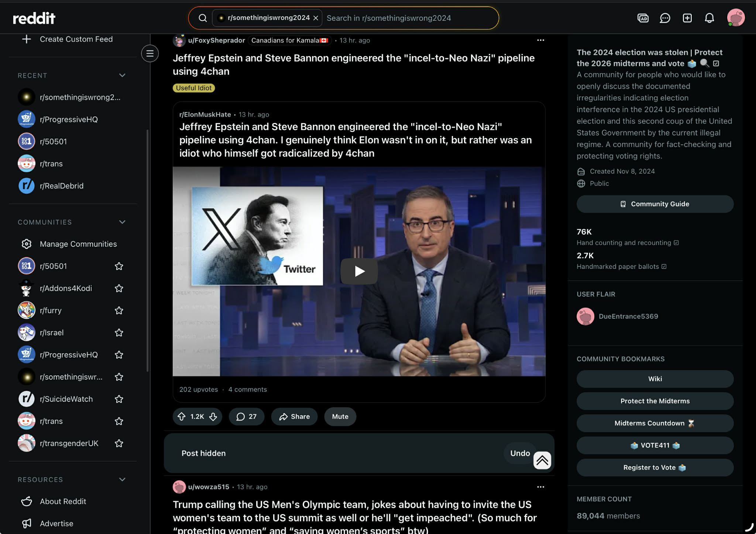The height and width of the screenshot is (534, 756).
Task: Open the advertise AD icon in header
Action: tap(643, 18)
